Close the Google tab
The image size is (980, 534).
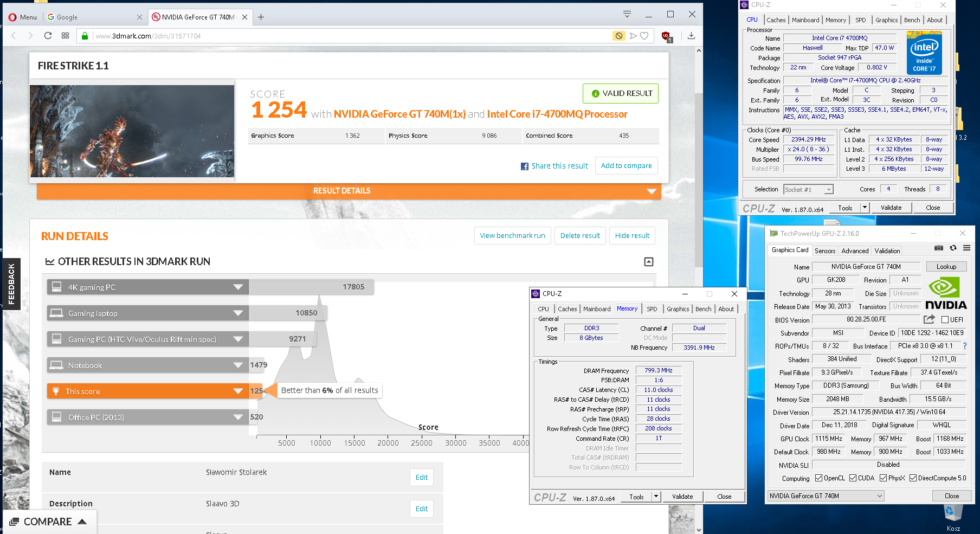click(x=139, y=17)
